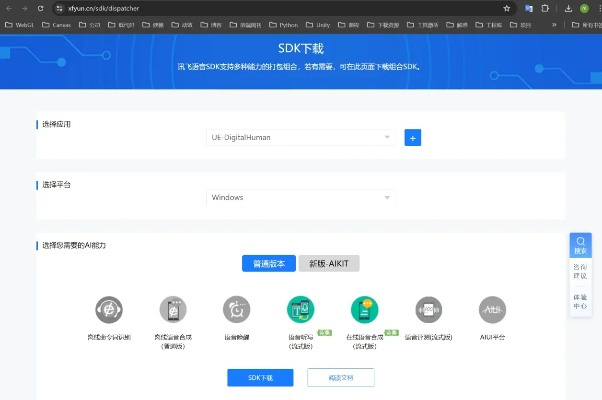Expand the bookmarks bar overflow chevron
The height and width of the screenshot is (400, 602).
pos(554,25)
